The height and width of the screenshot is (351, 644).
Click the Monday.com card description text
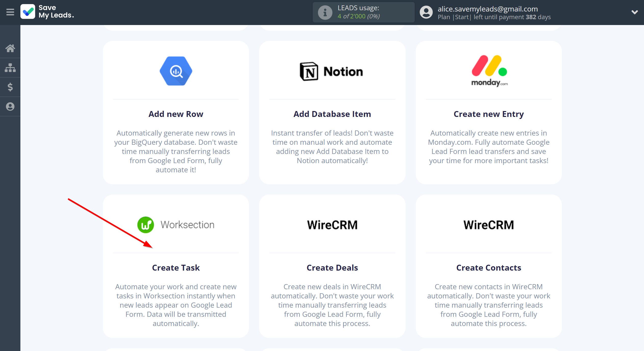489,147
